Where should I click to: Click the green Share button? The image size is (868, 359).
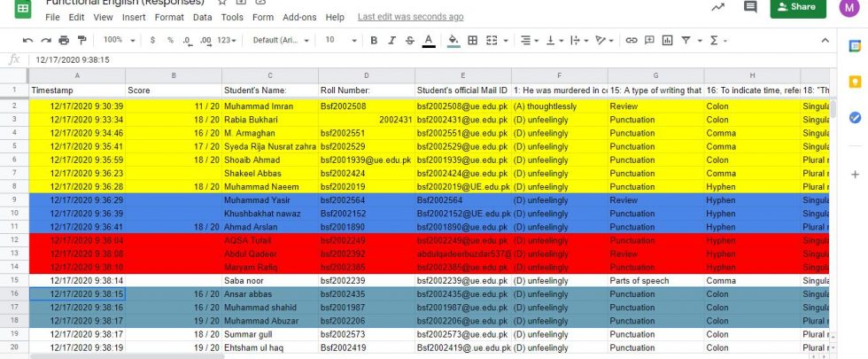[x=797, y=7]
